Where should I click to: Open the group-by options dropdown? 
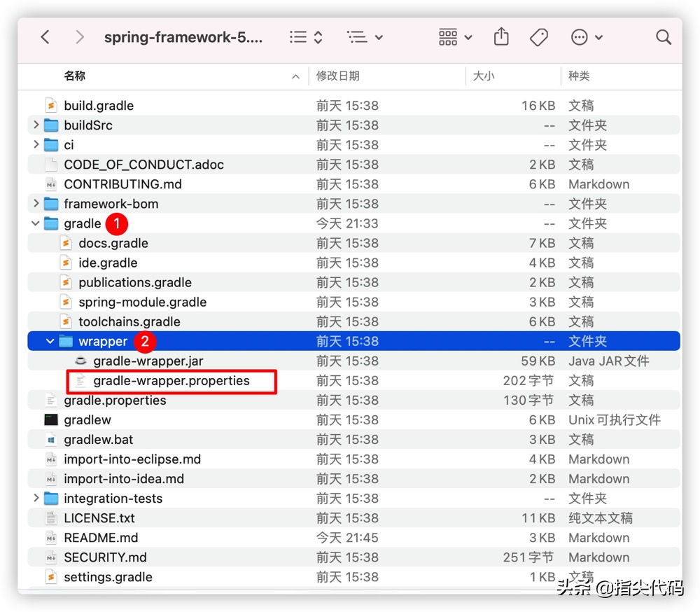365,37
